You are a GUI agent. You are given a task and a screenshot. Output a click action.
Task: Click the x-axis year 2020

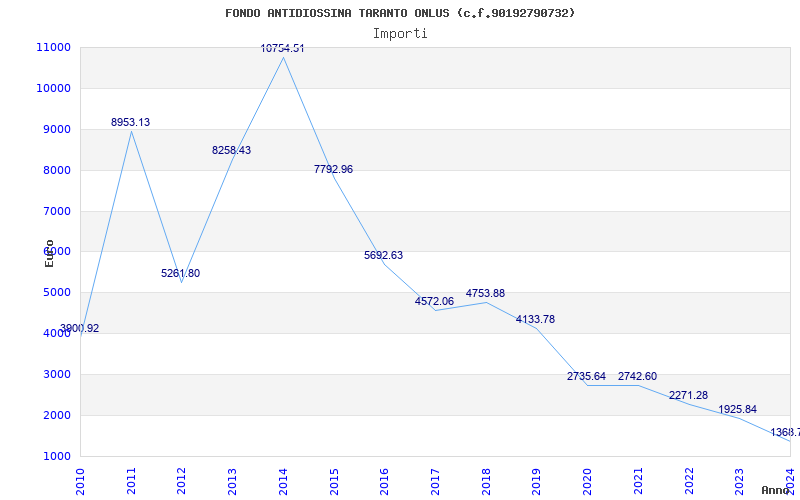[x=587, y=482]
